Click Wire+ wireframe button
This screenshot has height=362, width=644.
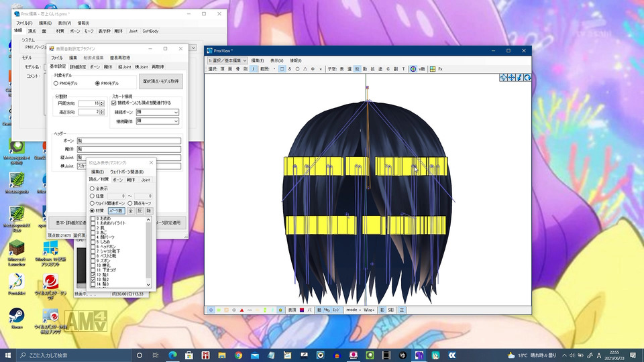point(369,310)
